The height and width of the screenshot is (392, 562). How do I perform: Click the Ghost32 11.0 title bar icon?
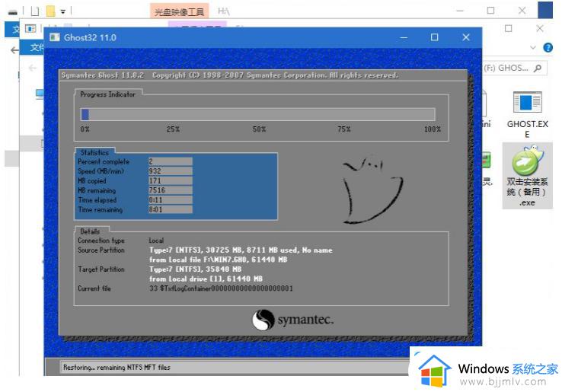(55, 37)
